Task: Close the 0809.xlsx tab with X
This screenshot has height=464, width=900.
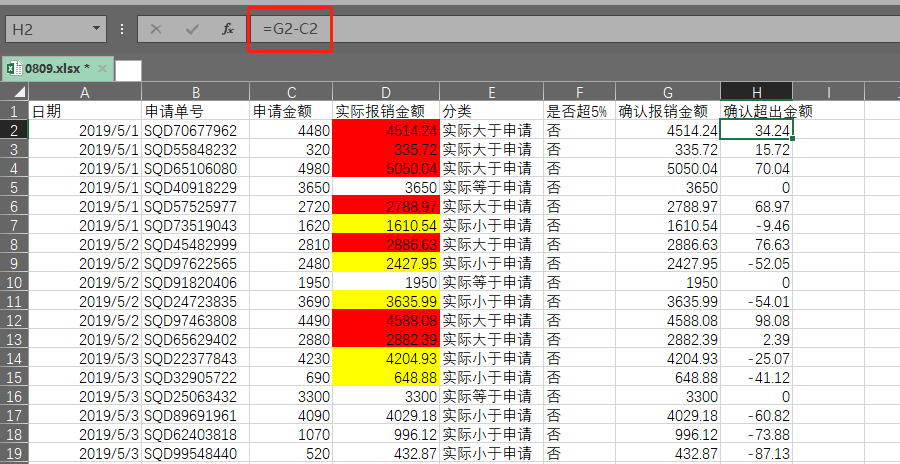Action: (x=102, y=69)
